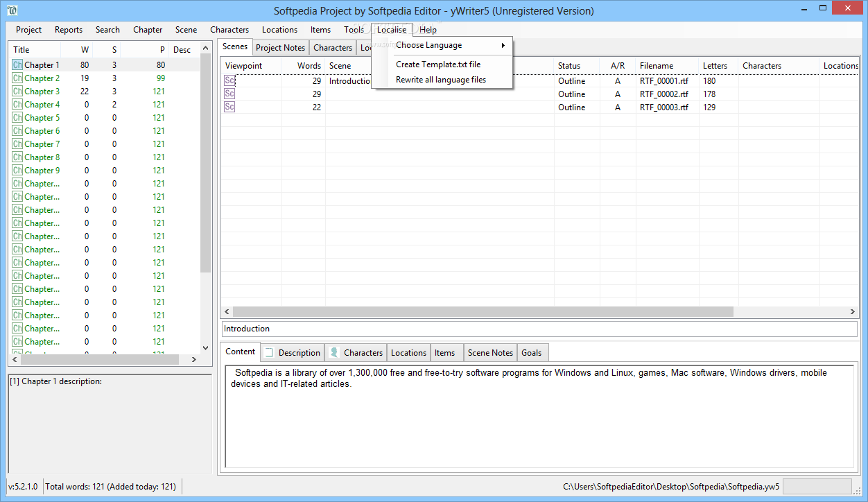Expand the Choose Language submenu
This screenshot has height=502, width=868.
click(442, 45)
